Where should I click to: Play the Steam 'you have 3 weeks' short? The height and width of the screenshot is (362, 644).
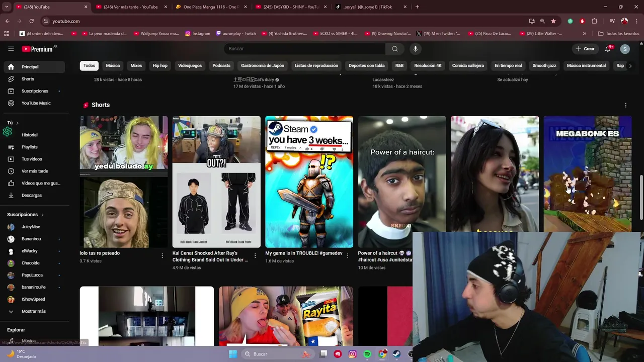pyautogui.click(x=309, y=182)
